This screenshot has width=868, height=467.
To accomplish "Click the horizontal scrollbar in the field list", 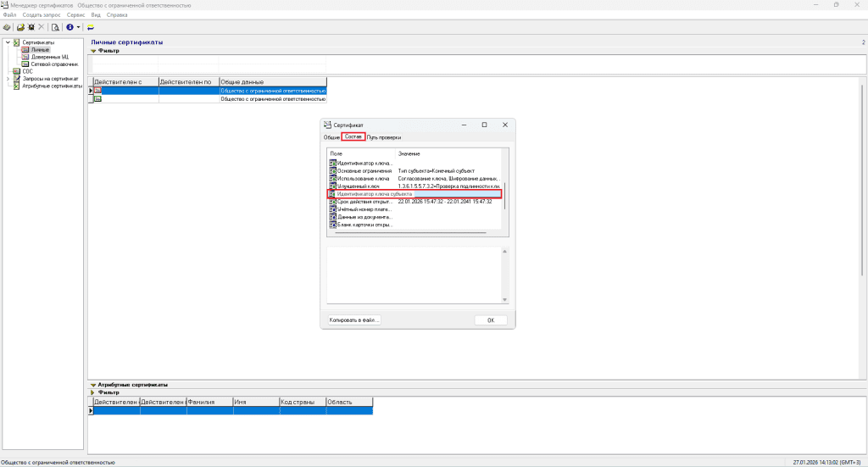I will pos(407,231).
